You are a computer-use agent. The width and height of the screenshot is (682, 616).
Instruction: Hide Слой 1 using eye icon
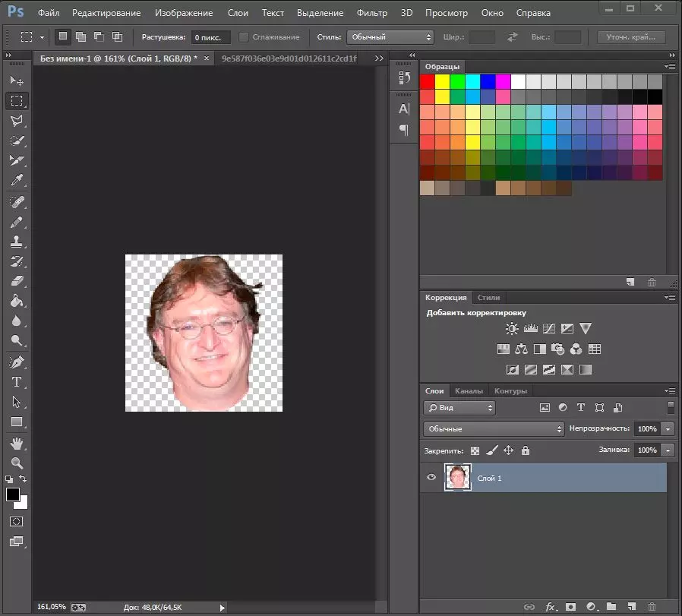[x=431, y=478]
